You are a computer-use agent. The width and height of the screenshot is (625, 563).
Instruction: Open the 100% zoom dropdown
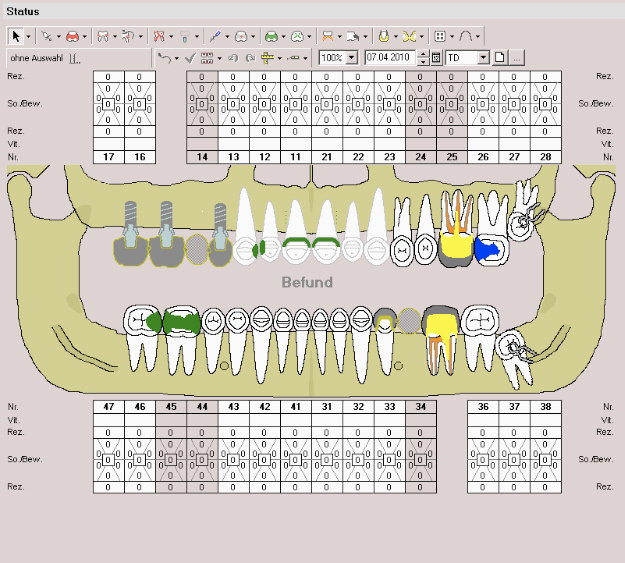pyautogui.click(x=351, y=58)
